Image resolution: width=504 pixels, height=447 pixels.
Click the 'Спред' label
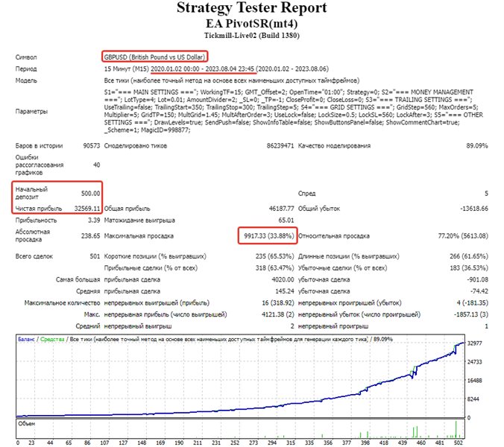pyautogui.click(x=307, y=193)
